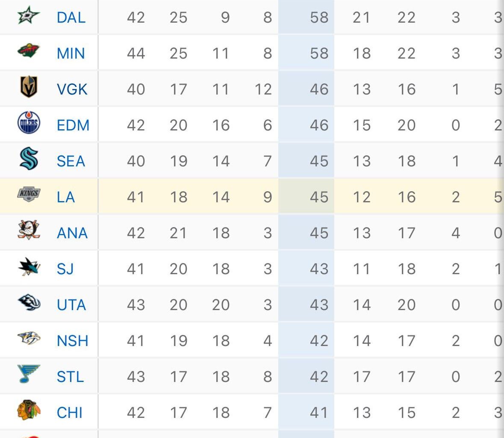Select the Minnesota Wild logo
This screenshot has height=438, width=504.
click(28, 53)
